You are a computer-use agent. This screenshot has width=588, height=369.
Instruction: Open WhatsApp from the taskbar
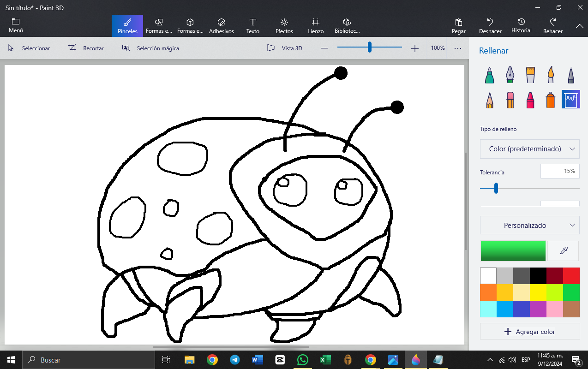302,360
